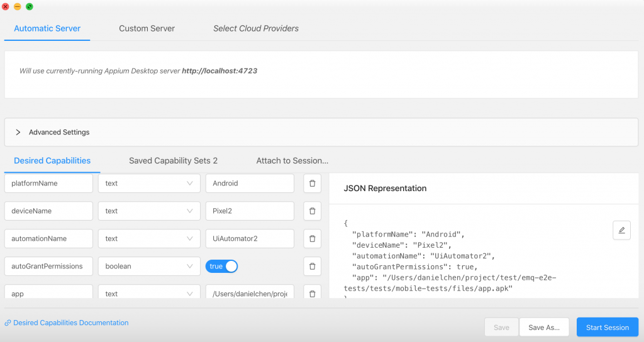
Task: Click link icon beside Capabilities Documentation
Action: [8, 323]
